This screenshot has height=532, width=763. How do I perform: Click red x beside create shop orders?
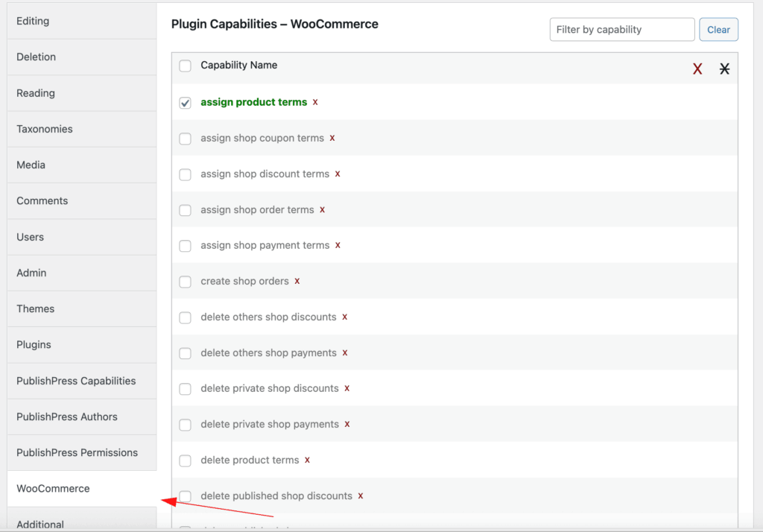point(297,282)
